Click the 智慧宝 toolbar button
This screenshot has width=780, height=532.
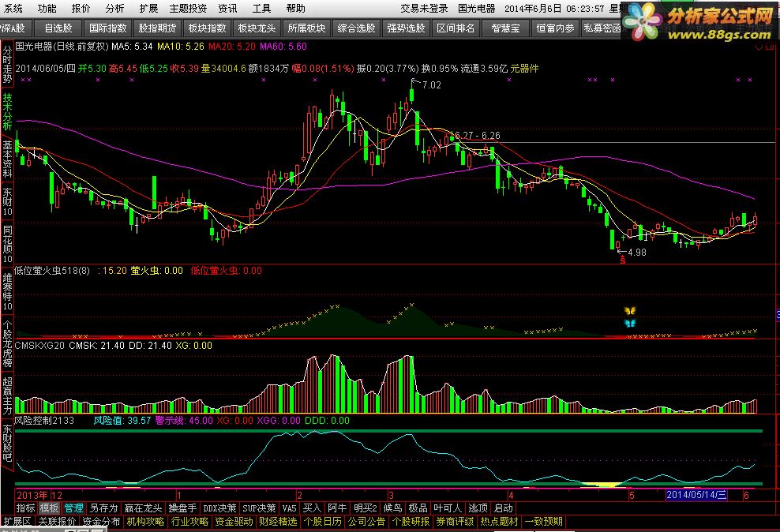(506, 28)
